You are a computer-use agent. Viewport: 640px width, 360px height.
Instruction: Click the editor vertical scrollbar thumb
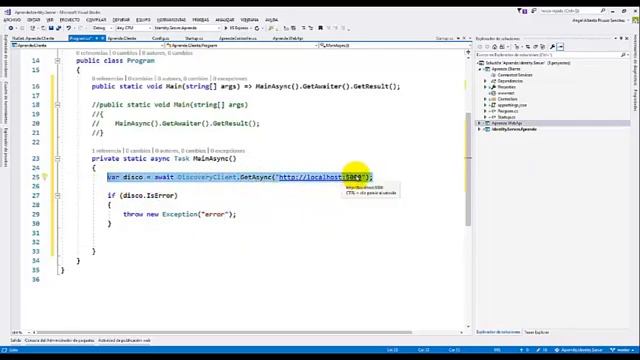pos(468,169)
